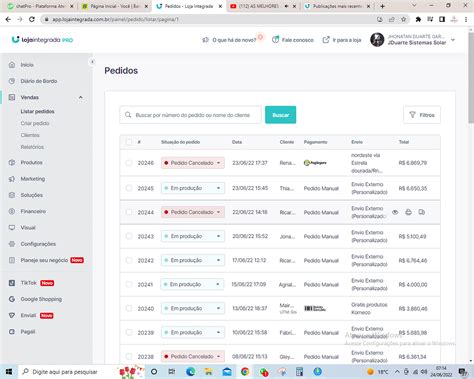Open Listar pedidos submenu item
Screen dimensions: 474x379
click(37, 111)
